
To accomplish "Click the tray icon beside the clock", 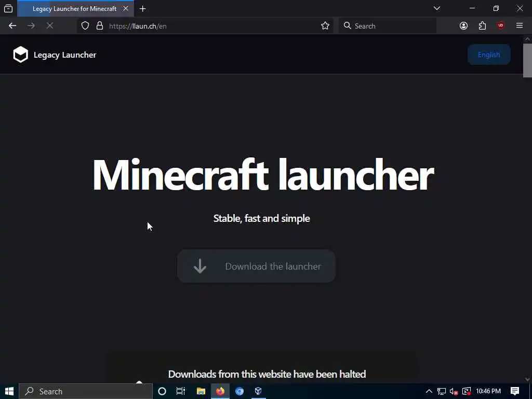I will tap(467, 392).
